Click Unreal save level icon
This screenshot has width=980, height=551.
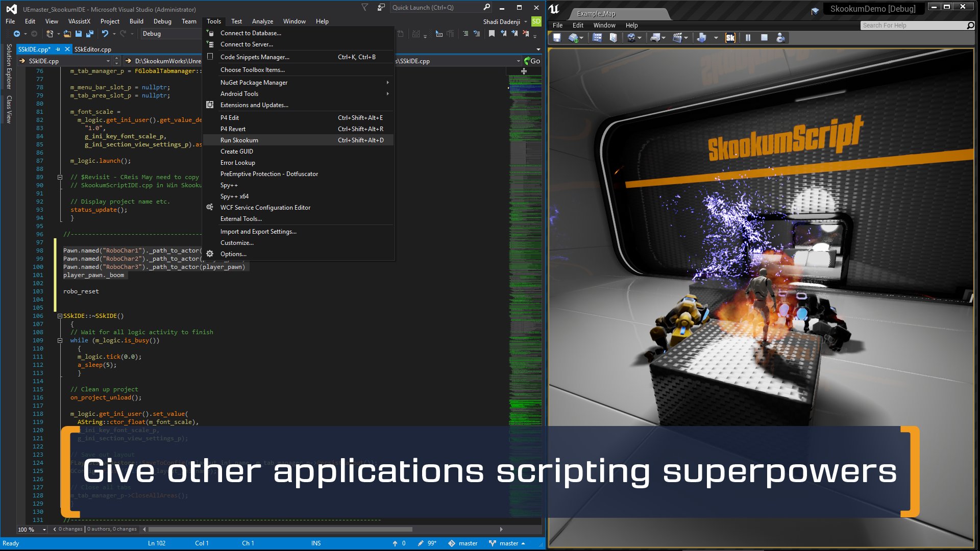pyautogui.click(x=557, y=38)
